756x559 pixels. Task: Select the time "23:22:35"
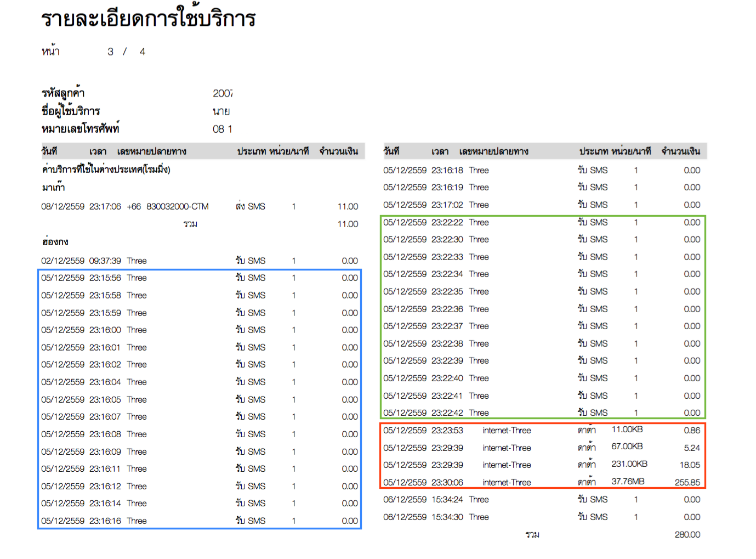[x=447, y=292]
